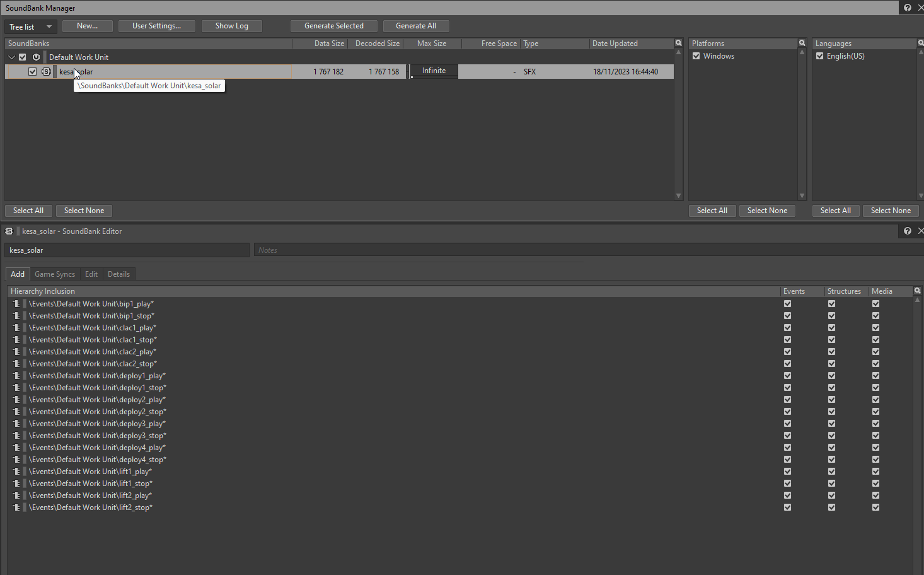Open the Details tab

click(x=118, y=274)
